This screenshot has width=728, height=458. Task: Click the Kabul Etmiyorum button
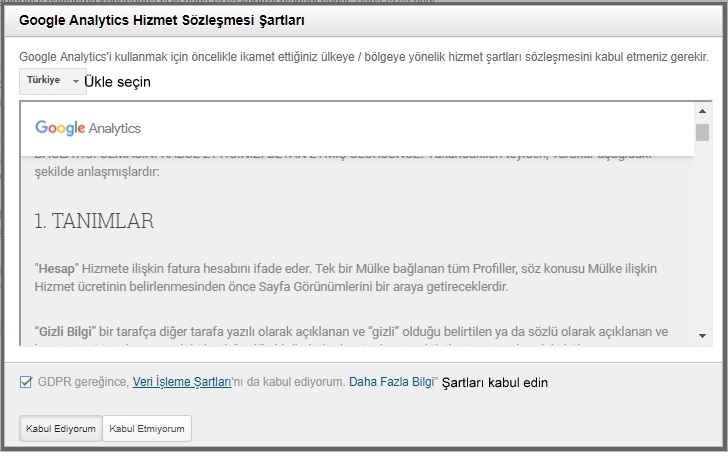pos(147,428)
